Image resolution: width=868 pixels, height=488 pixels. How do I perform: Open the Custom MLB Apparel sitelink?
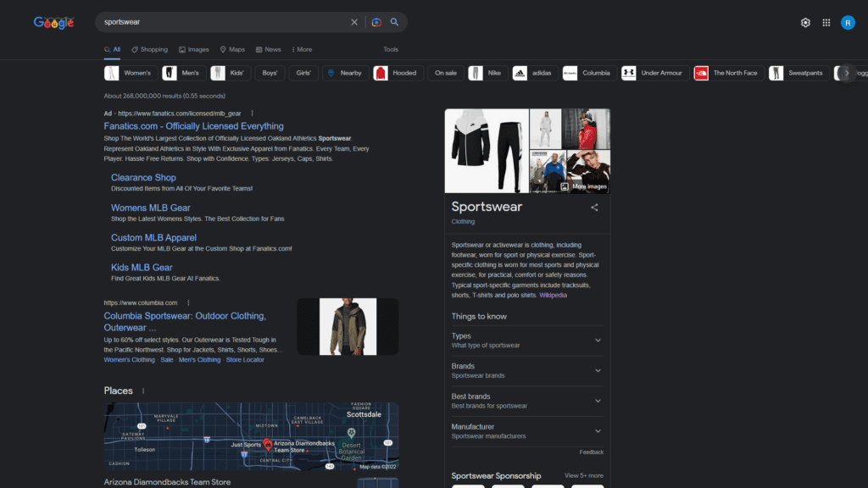point(153,238)
